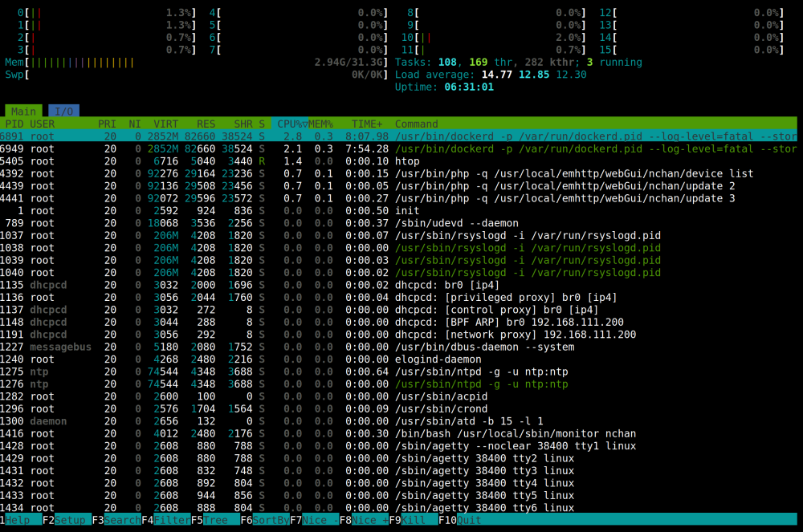The image size is (803, 532).
Task: Select the dockerd process PID 6891
Action: pyautogui.click(x=398, y=136)
